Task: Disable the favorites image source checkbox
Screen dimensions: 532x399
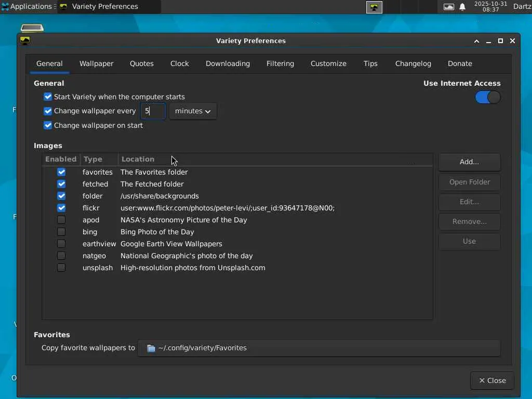Action: 61,172
